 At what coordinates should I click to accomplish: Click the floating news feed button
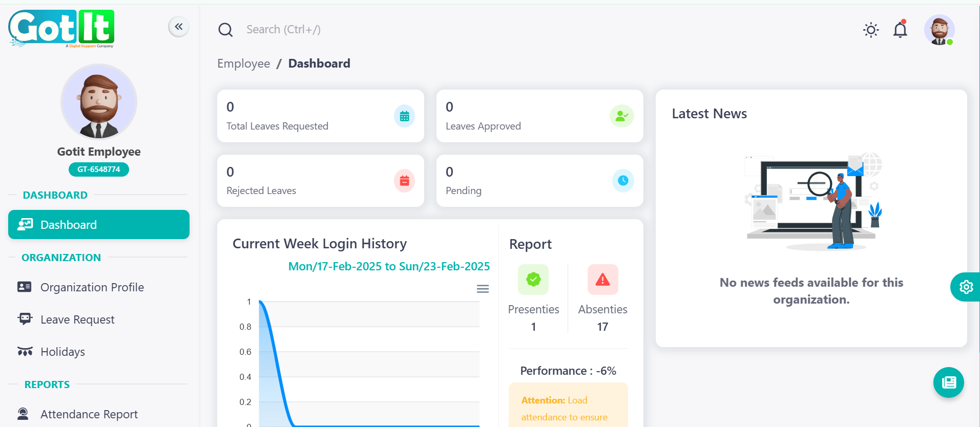(948, 382)
